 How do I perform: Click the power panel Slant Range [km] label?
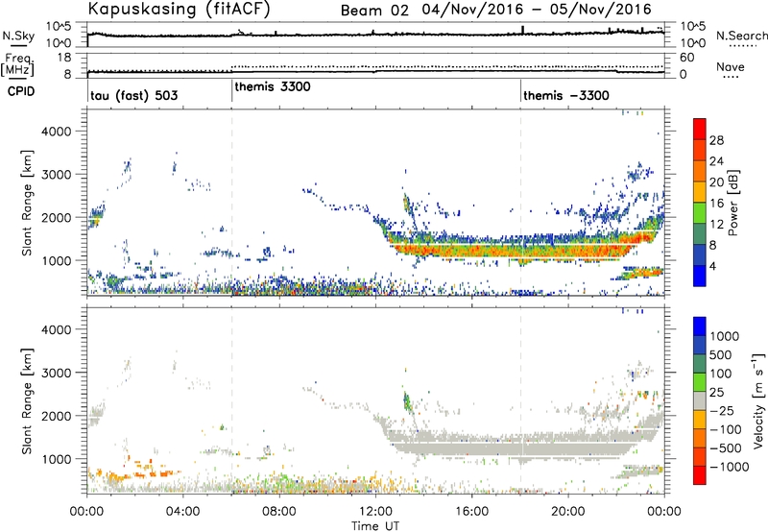coord(27,203)
